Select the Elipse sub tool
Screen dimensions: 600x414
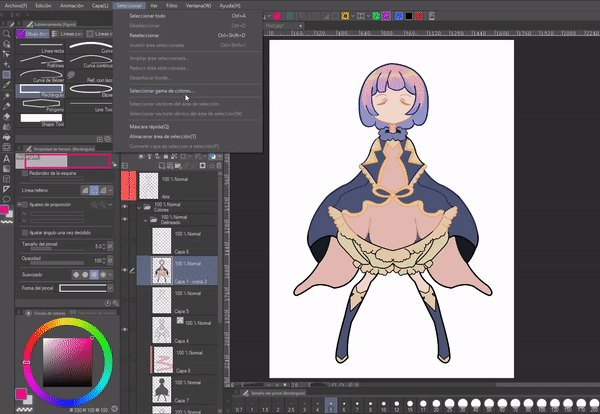(91, 91)
